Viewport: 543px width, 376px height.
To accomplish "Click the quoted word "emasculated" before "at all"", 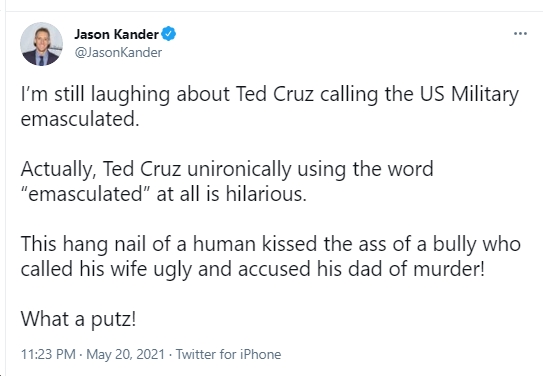I will (x=86, y=194).
